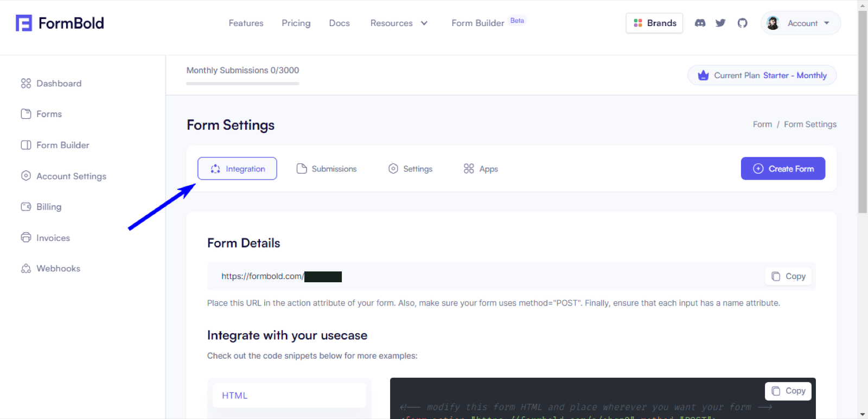This screenshot has width=868, height=419.
Task: Click the Create Form button
Action: (783, 169)
